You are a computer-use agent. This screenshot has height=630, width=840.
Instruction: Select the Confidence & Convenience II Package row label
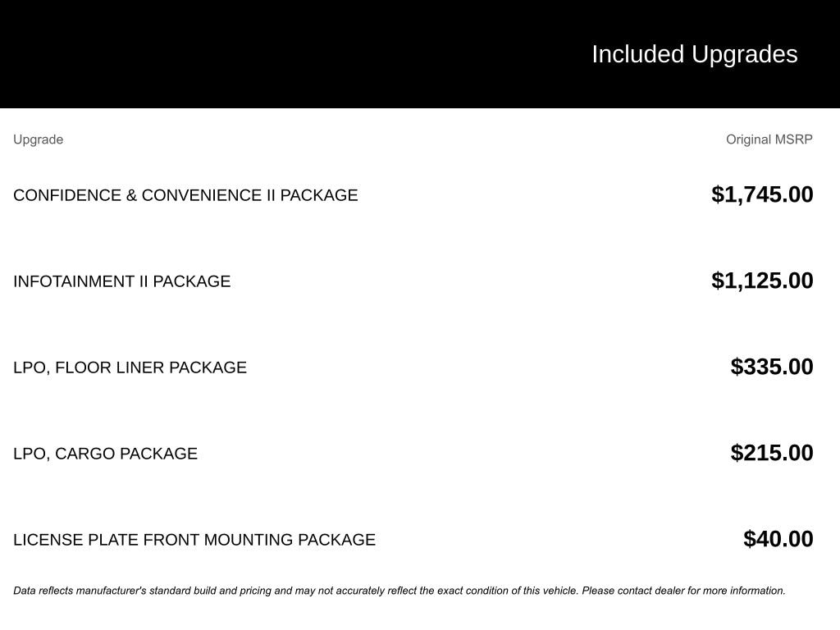(x=185, y=195)
